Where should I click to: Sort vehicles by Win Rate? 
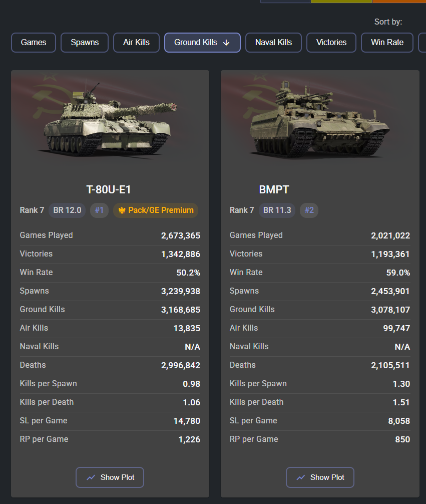(x=387, y=43)
